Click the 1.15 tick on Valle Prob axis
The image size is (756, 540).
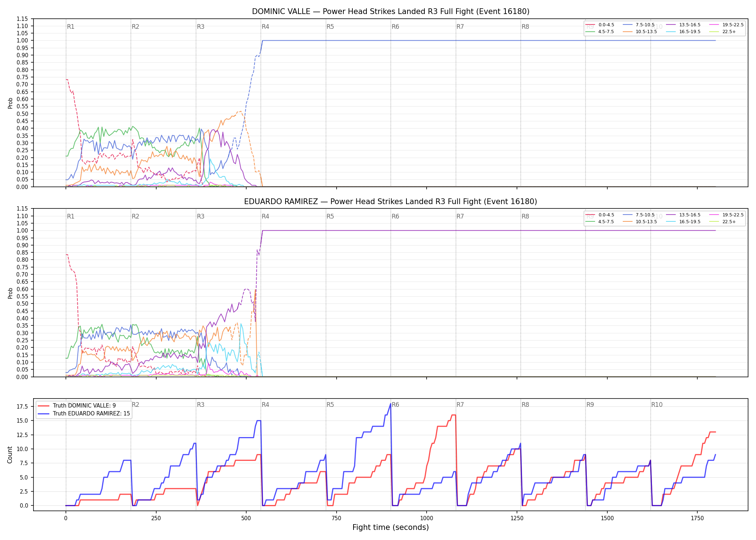[22, 19]
